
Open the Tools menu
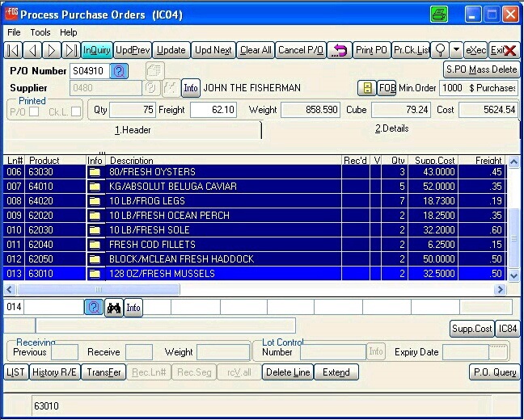point(40,32)
